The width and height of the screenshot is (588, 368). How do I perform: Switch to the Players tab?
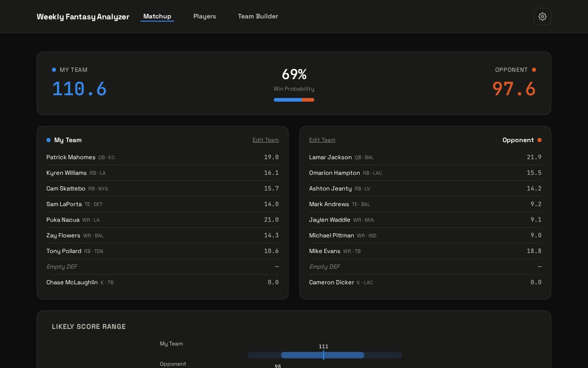pyautogui.click(x=204, y=16)
